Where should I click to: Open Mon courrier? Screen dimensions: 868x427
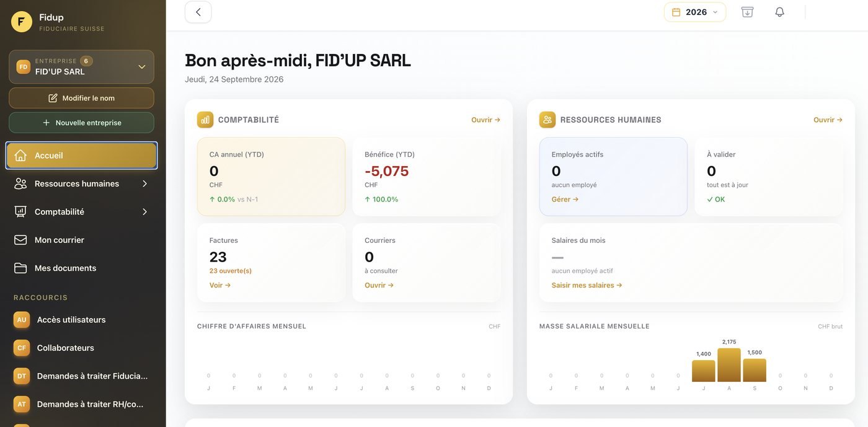pos(81,240)
